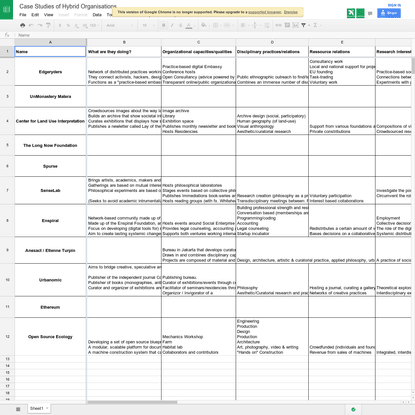The height and width of the screenshot is (415, 415).
Task: Open the File menu
Action: pos(23,15)
